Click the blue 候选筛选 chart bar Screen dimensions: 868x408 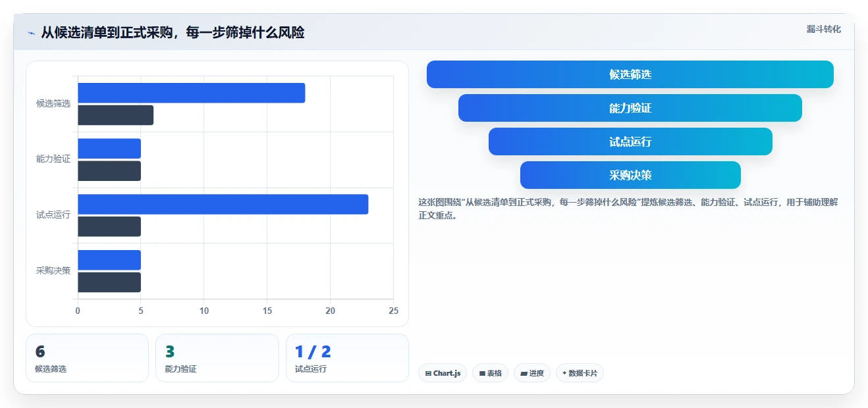pos(192,93)
